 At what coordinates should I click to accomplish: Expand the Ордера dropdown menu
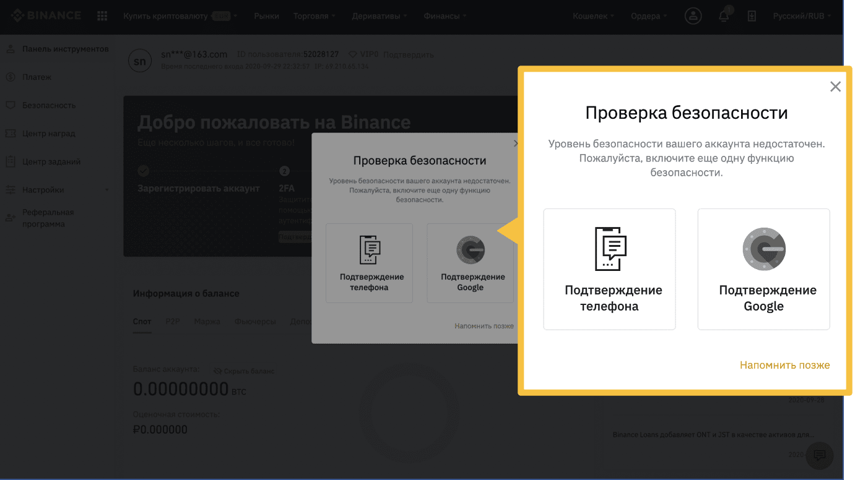[x=649, y=16]
